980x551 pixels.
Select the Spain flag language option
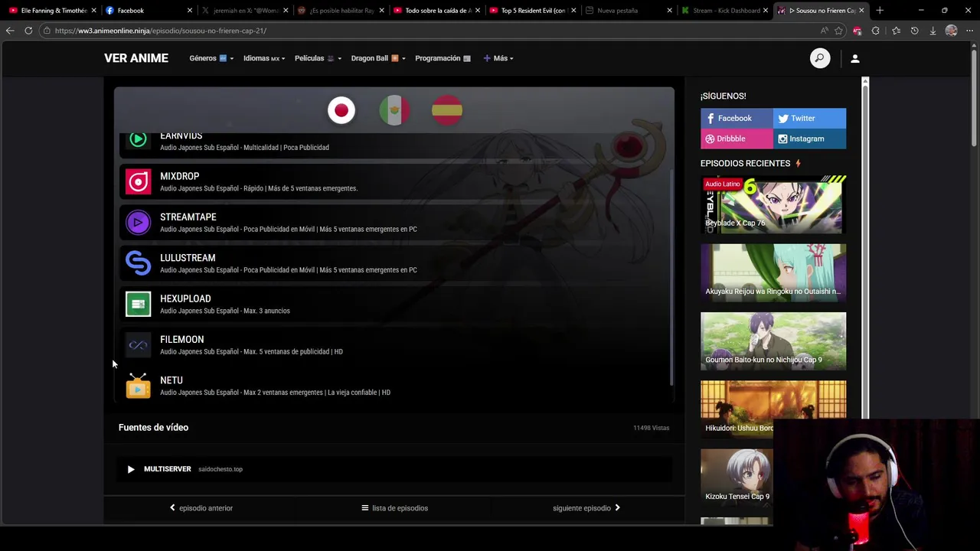point(447,110)
